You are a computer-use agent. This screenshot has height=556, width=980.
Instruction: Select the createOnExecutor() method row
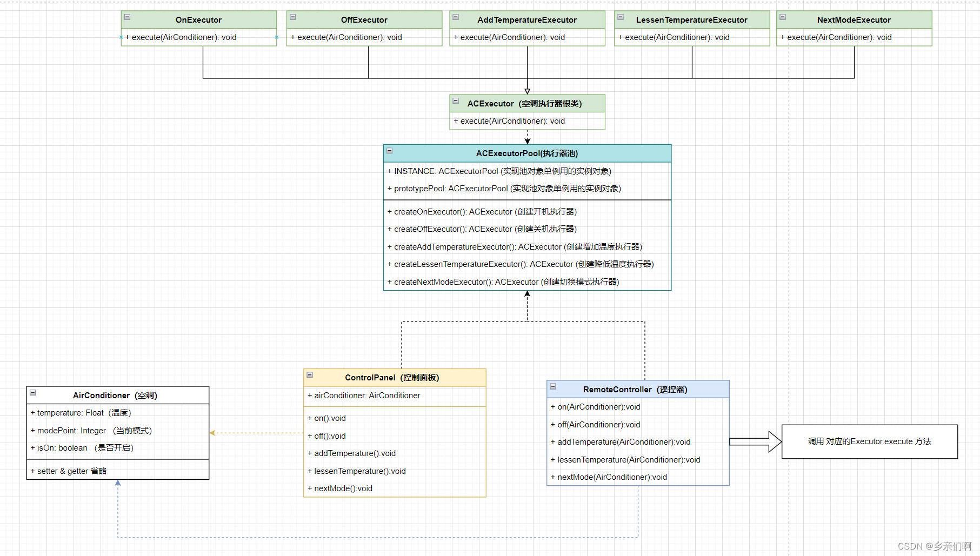528,212
